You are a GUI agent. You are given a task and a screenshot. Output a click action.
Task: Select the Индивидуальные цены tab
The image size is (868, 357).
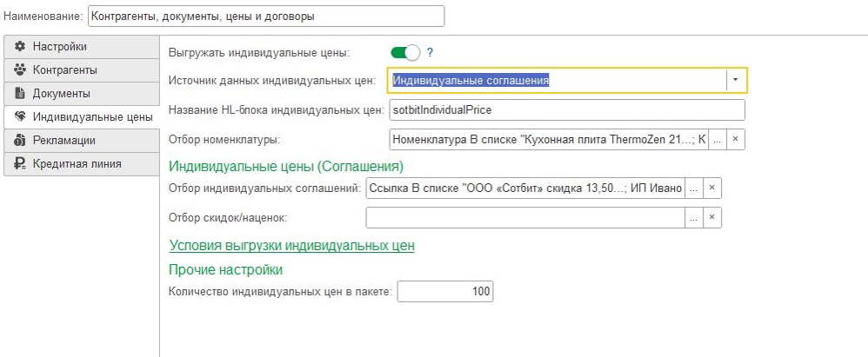82,116
